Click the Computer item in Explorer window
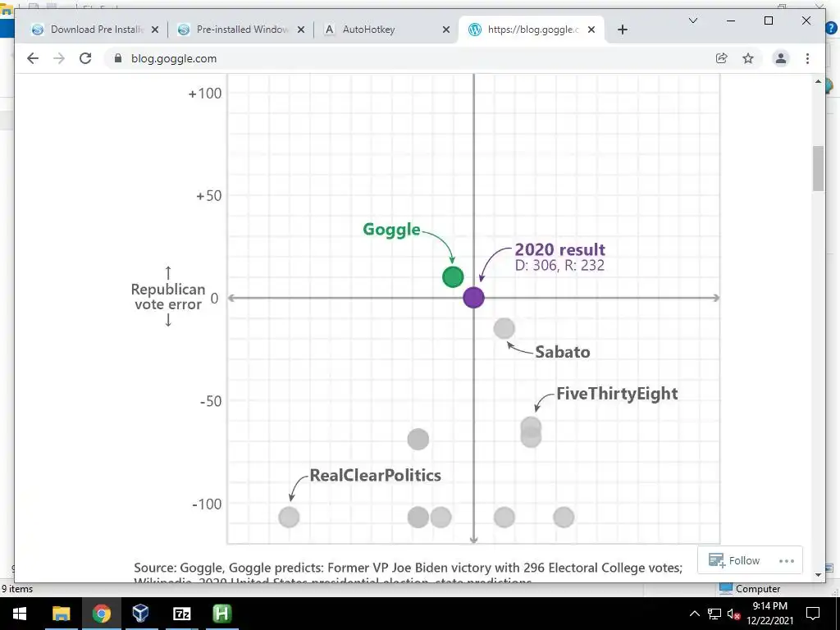840x630 pixels. 751,589
